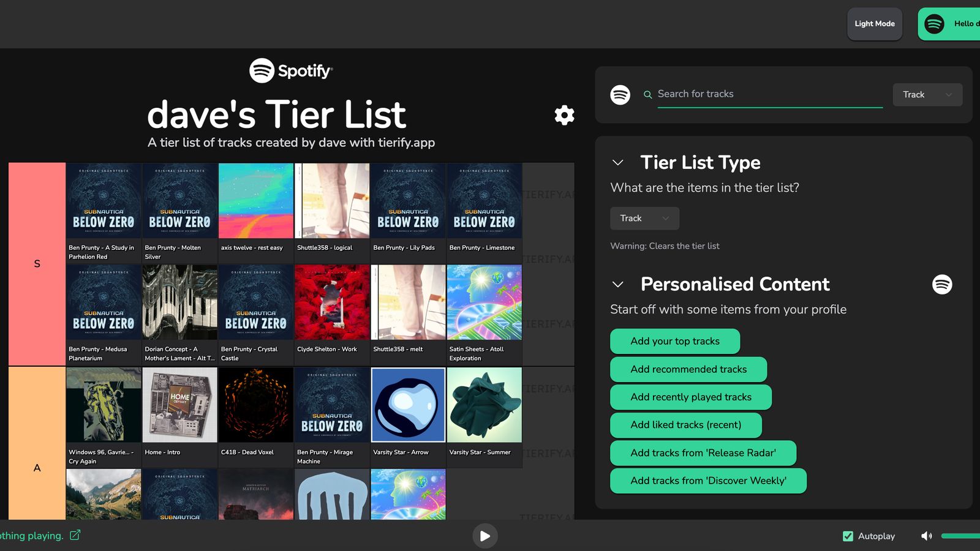Select the 'C418 - Dead Voxel' album thumbnail
This screenshot has width=980, height=551.
pos(255,404)
